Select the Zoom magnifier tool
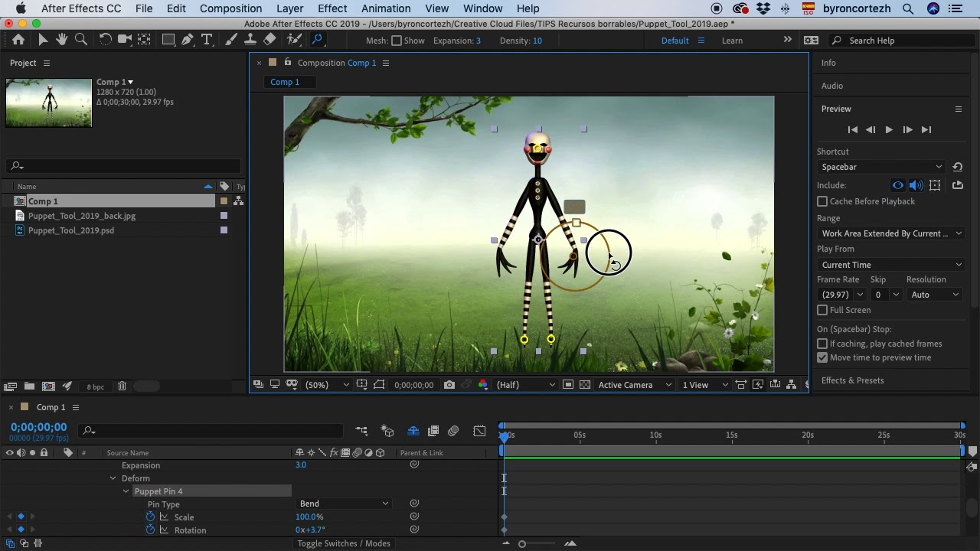Screen dimensions: 980x551 80,40
